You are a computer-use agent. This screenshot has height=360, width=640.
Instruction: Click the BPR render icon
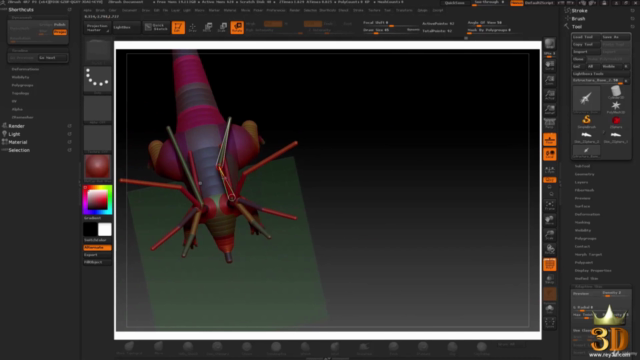coord(550,43)
